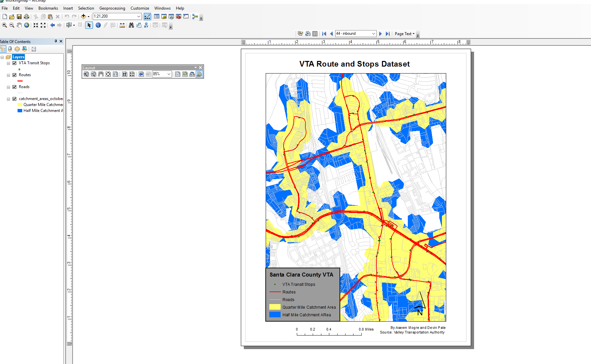
Task: Collapse the VTA Transit Stops layer
Action: click(9, 63)
